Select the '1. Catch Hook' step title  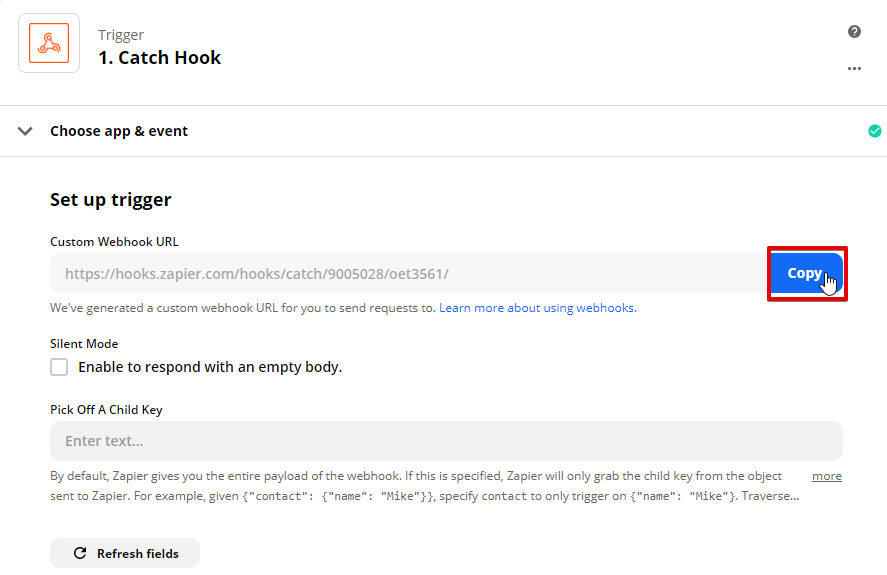click(160, 58)
